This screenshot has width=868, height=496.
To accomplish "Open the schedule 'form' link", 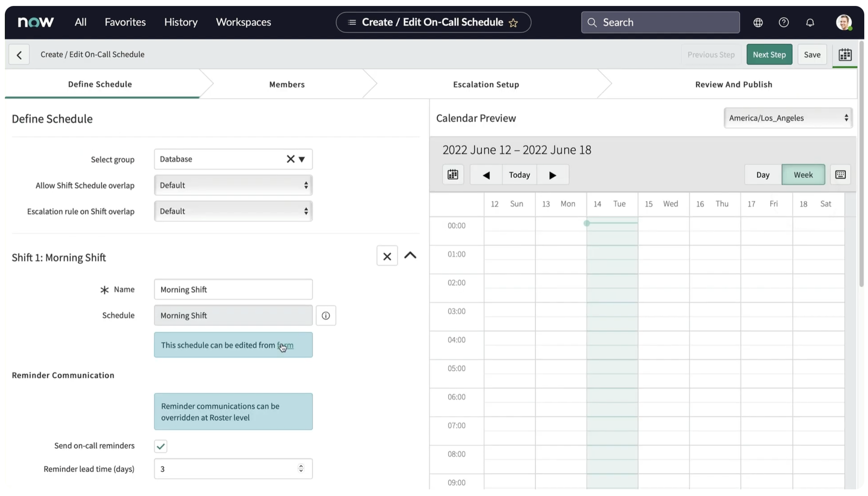I will pyautogui.click(x=285, y=345).
